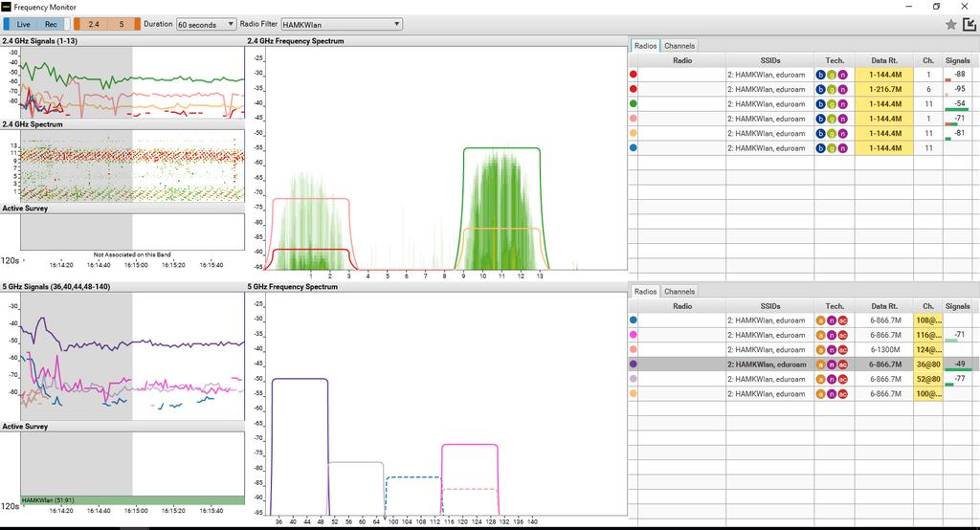Click the -88 signal value cell

958,75
